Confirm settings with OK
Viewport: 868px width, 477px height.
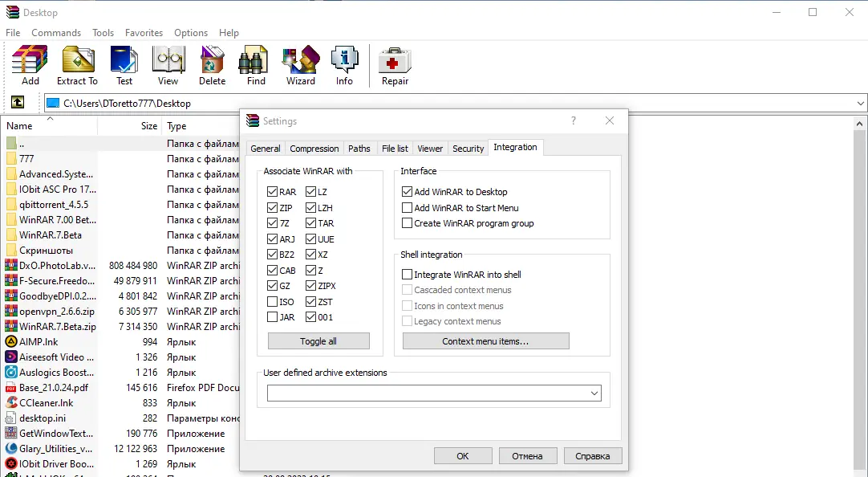[x=463, y=456]
